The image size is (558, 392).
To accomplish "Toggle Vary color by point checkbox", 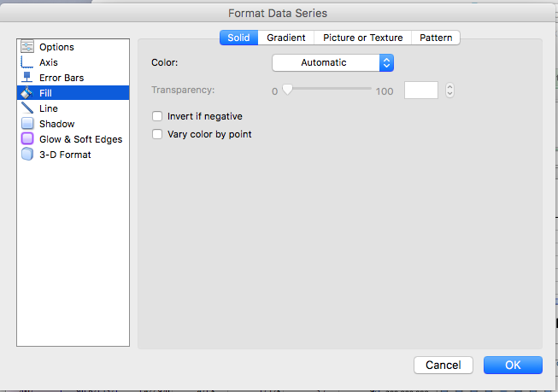I will pyautogui.click(x=156, y=134).
